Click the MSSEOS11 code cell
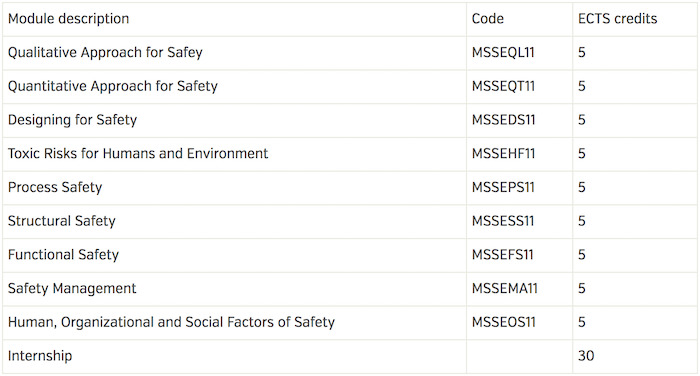 tap(519, 322)
